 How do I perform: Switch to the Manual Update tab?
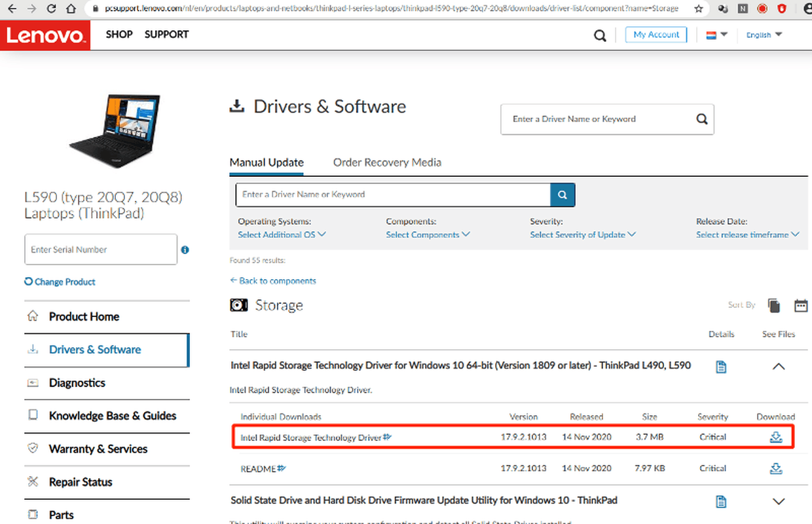[267, 162]
